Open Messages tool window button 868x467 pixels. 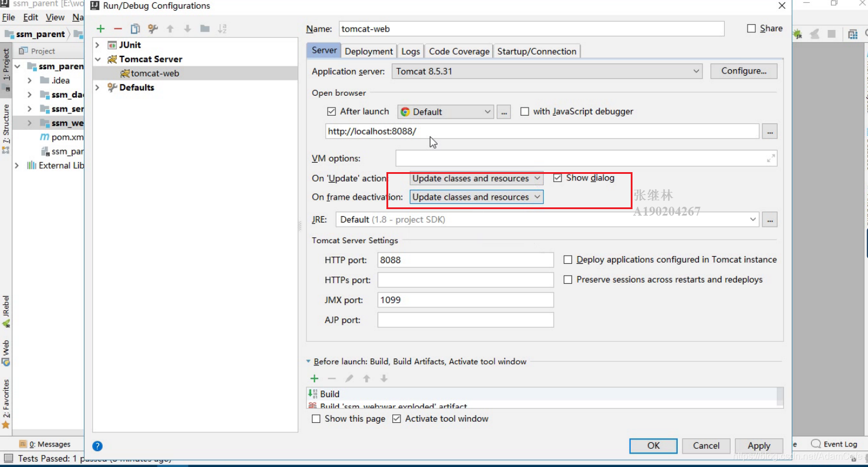[45, 444]
